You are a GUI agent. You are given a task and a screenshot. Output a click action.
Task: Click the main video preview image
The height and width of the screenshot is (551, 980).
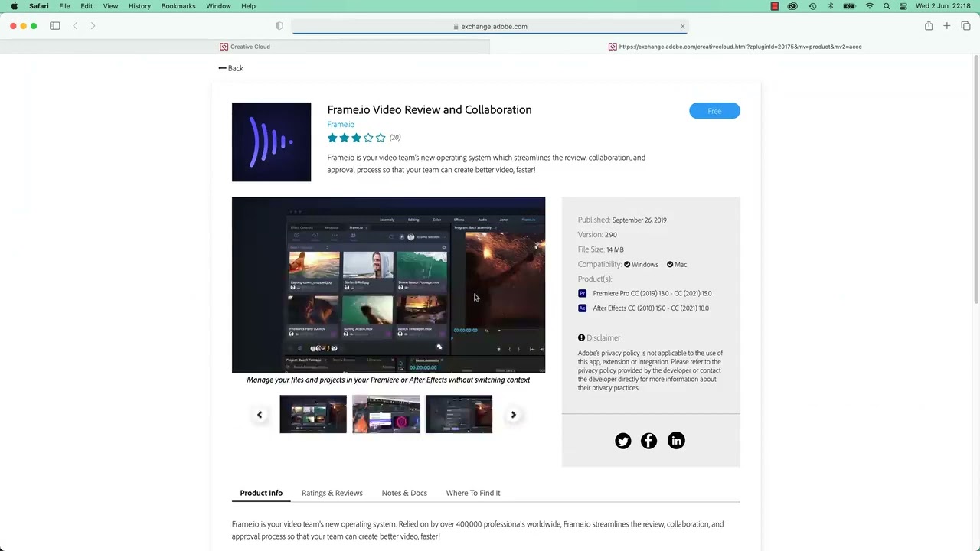tap(388, 285)
